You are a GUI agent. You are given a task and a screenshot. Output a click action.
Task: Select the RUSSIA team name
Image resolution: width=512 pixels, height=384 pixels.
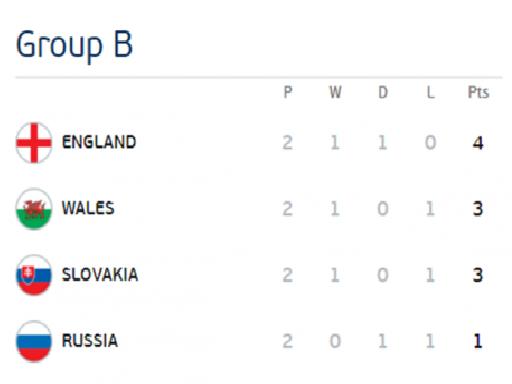[90, 341]
